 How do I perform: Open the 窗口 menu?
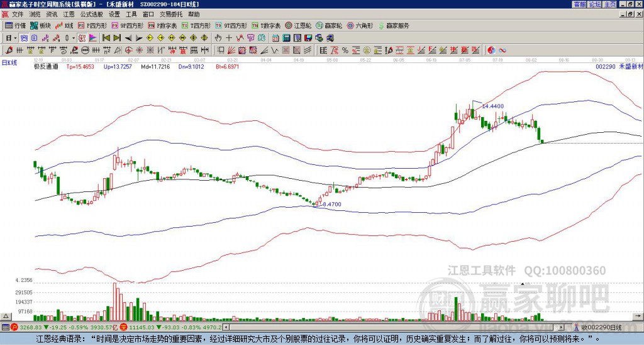click(148, 14)
